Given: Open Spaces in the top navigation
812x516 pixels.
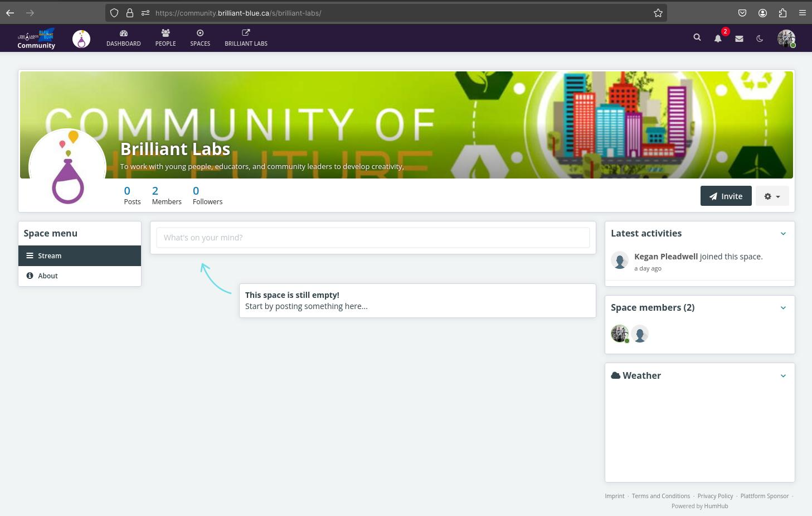Looking at the screenshot, I should pos(200,38).
